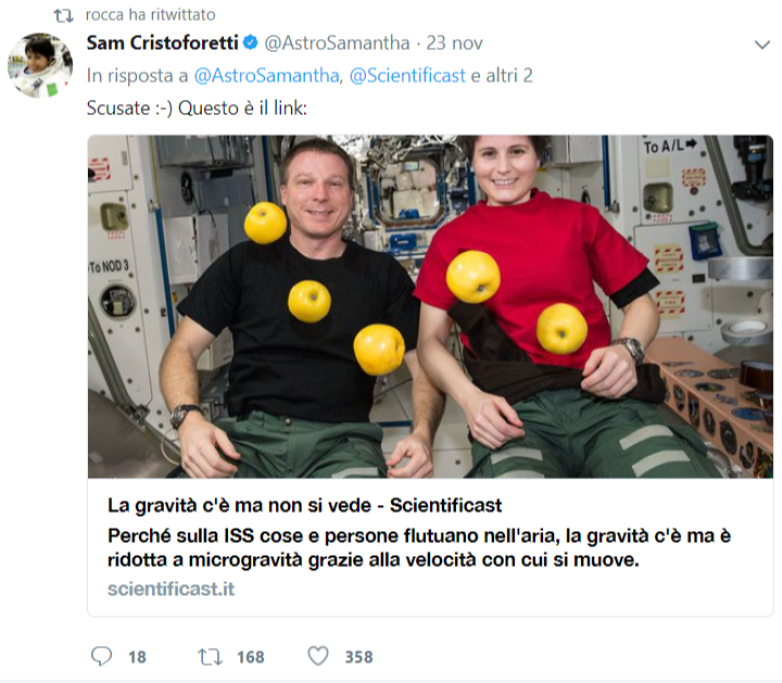The width and height of the screenshot is (782, 683).
Task: Open the @Scientificast mention link
Action: pos(407,76)
